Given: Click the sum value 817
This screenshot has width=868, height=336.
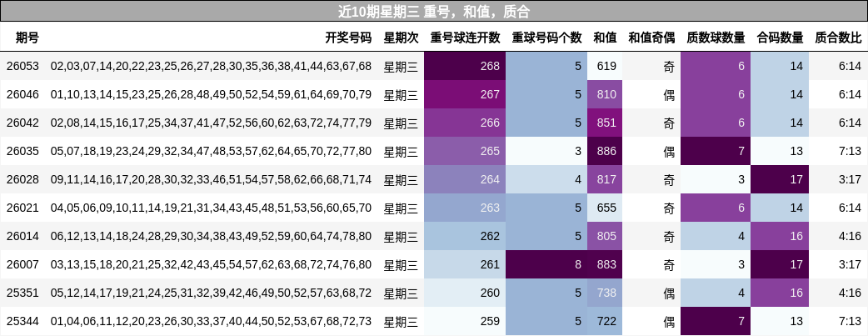Looking at the screenshot, I should coord(605,179).
